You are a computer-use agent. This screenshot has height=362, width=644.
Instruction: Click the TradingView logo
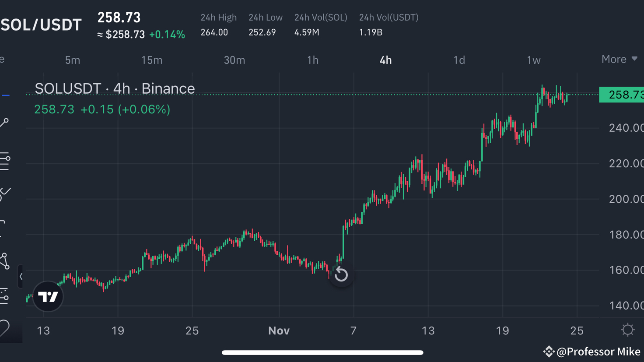[48, 297]
